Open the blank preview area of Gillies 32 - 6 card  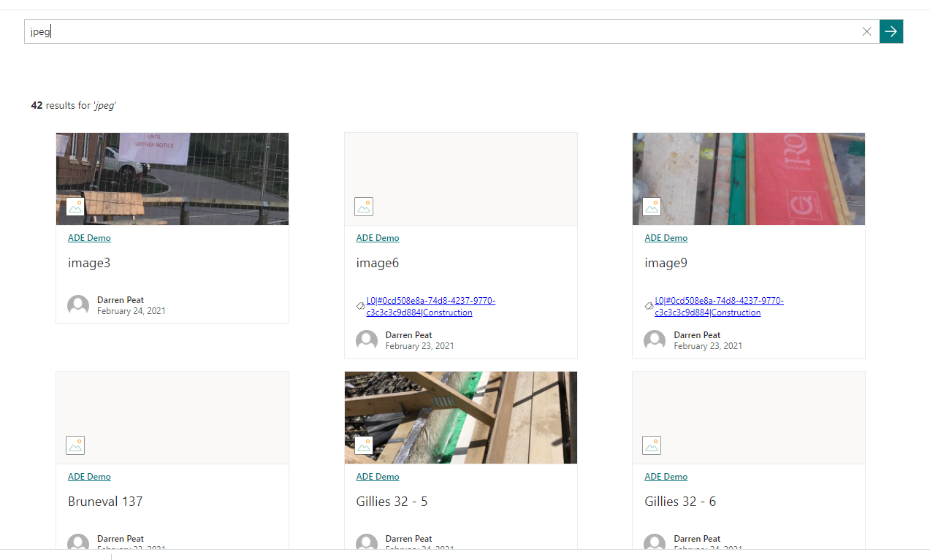pyautogui.click(x=749, y=418)
